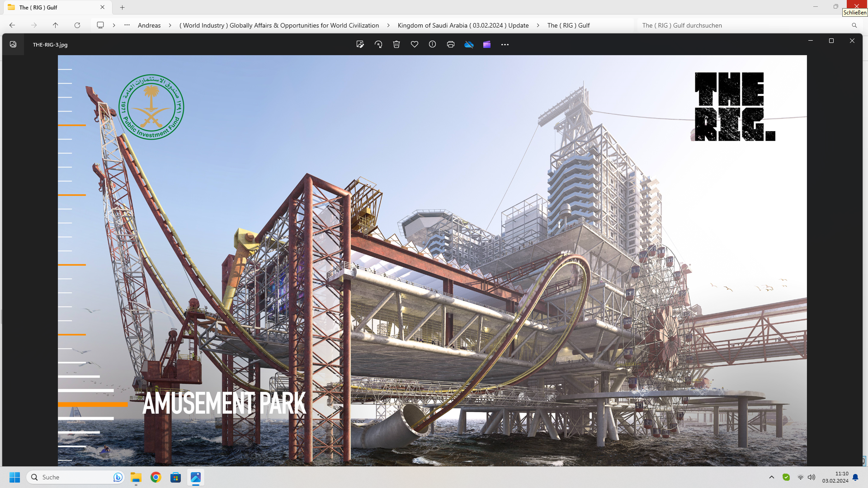Add a new File Explorer tab

[122, 7]
